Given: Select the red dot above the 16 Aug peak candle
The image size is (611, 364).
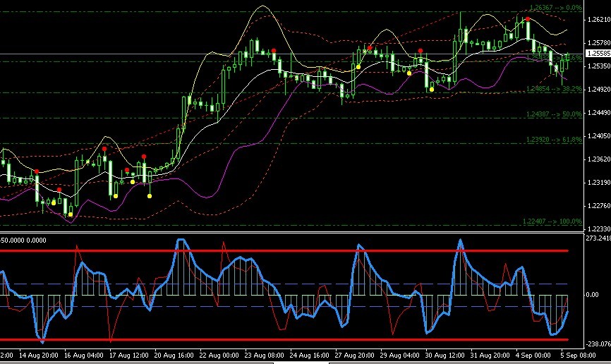Looking at the screenshot, I should pos(104,149).
